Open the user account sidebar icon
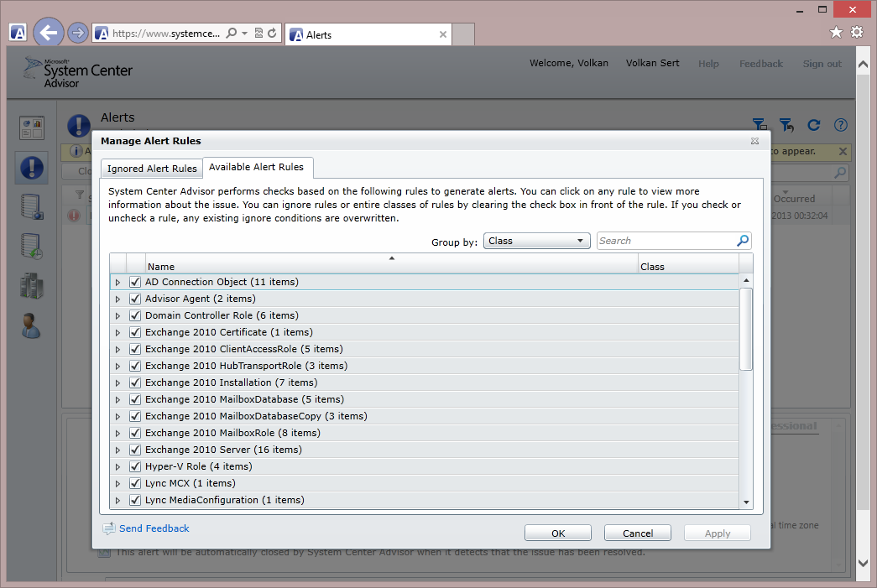 31,325
